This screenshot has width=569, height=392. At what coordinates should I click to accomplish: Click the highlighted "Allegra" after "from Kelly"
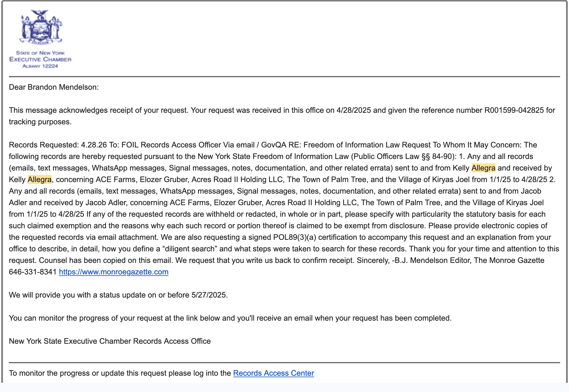tap(483, 168)
